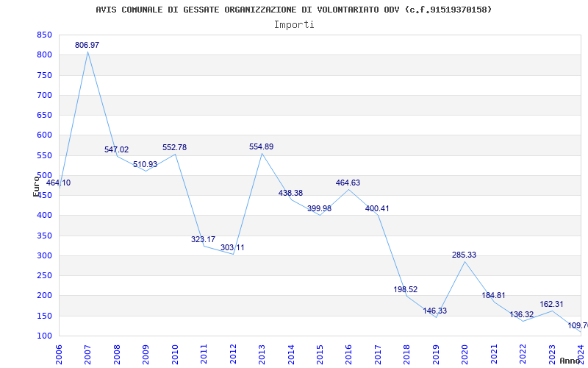Select the 554.89 value label
This screenshot has height=368, width=588.
[261, 147]
